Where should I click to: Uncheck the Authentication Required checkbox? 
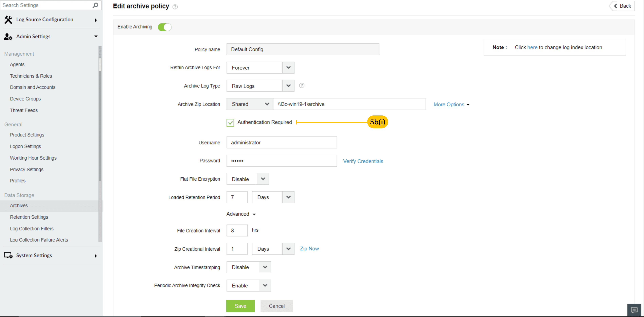coord(230,123)
